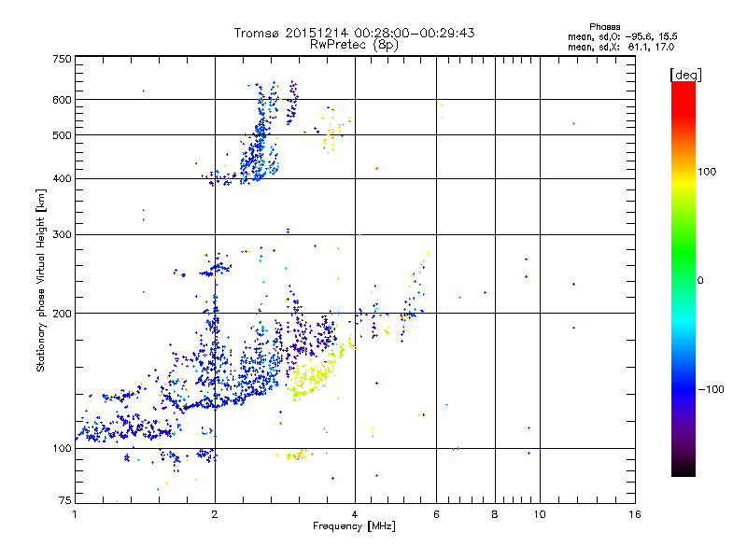Click the phase colorbar gradient

coord(684,278)
